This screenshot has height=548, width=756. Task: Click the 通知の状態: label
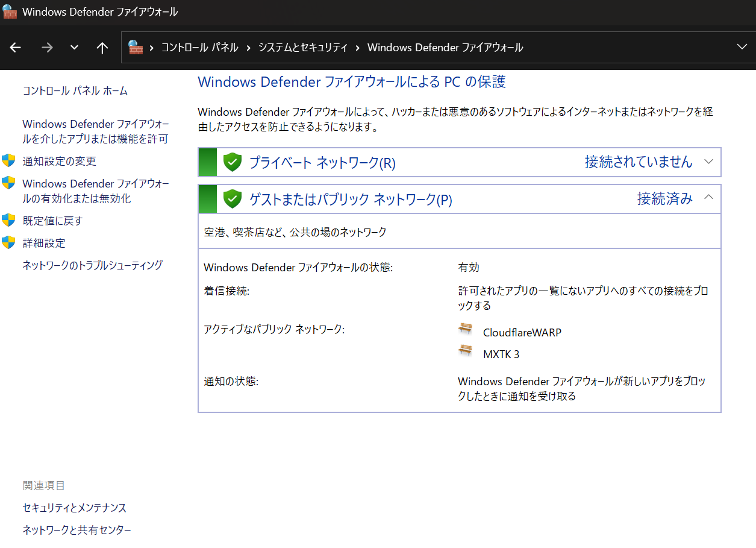[x=231, y=382]
